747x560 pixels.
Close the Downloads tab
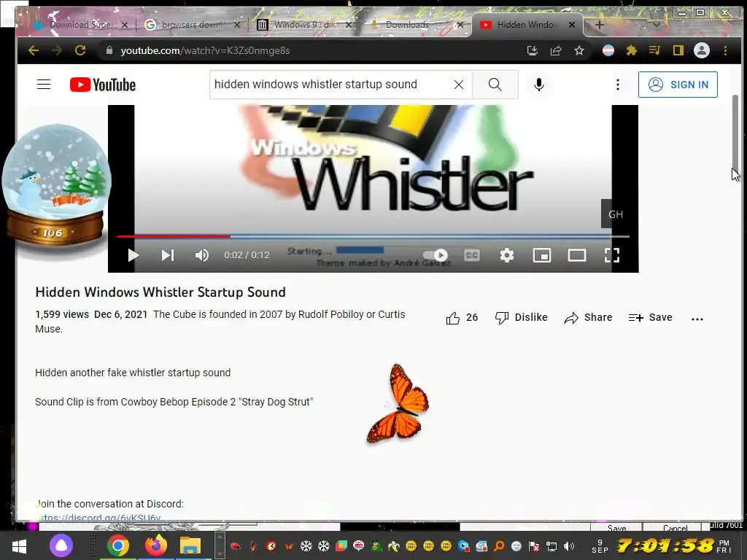pyautogui.click(x=460, y=25)
